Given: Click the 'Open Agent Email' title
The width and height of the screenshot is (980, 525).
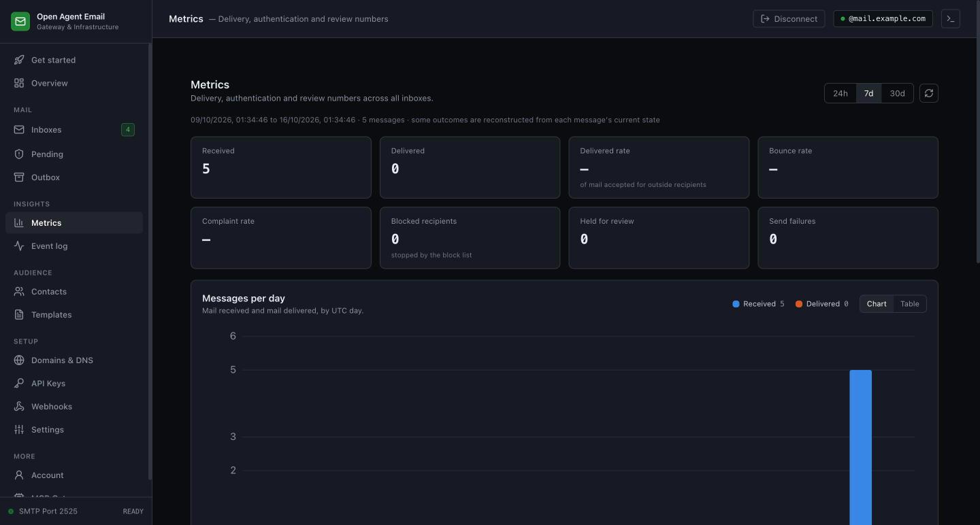Looking at the screenshot, I should pyautogui.click(x=71, y=16).
